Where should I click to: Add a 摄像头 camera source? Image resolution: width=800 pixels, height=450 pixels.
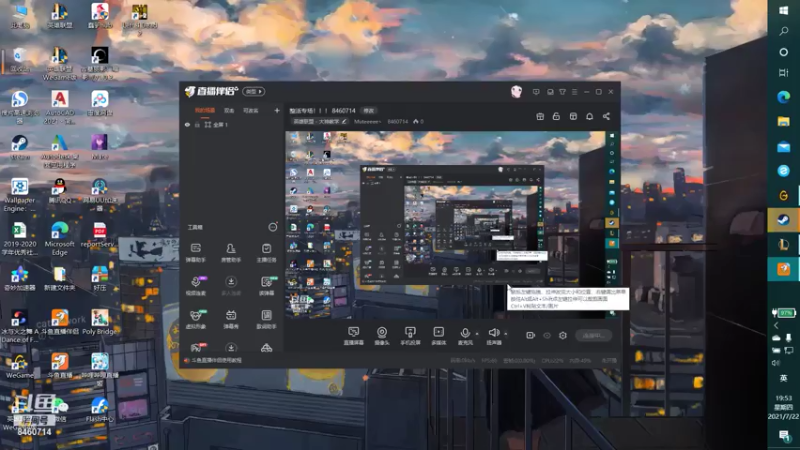pos(382,336)
